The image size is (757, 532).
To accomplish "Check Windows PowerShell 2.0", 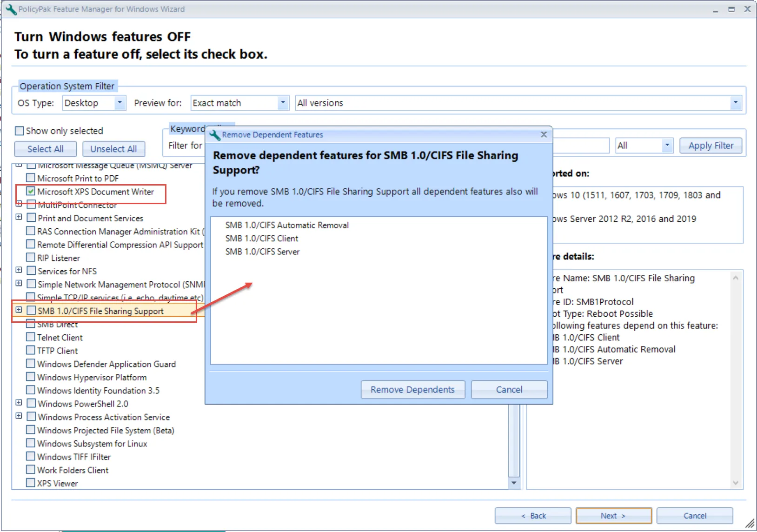I will click(x=31, y=403).
